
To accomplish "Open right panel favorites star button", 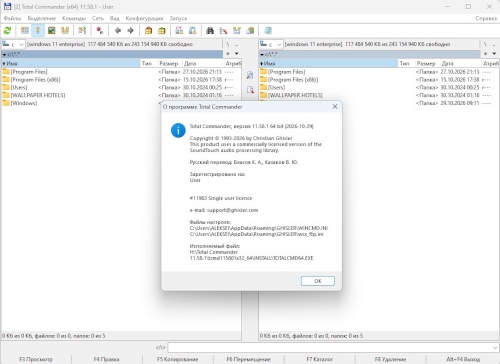I will [x=486, y=54].
